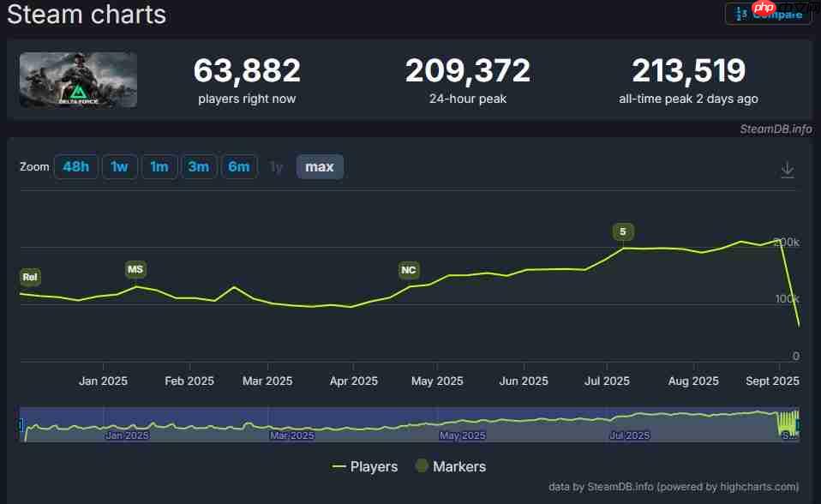This screenshot has width=821, height=504.
Task: Select the '48h' zoom range
Action: 75,166
